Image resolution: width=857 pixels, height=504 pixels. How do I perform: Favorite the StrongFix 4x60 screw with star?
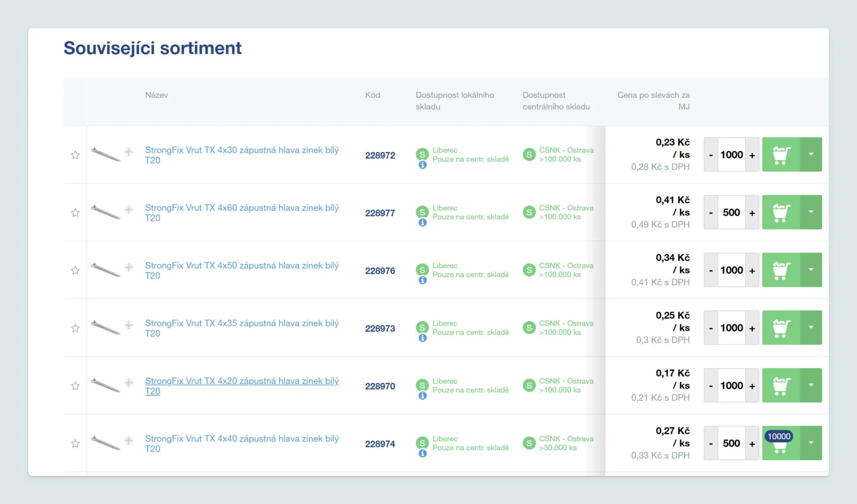click(75, 213)
